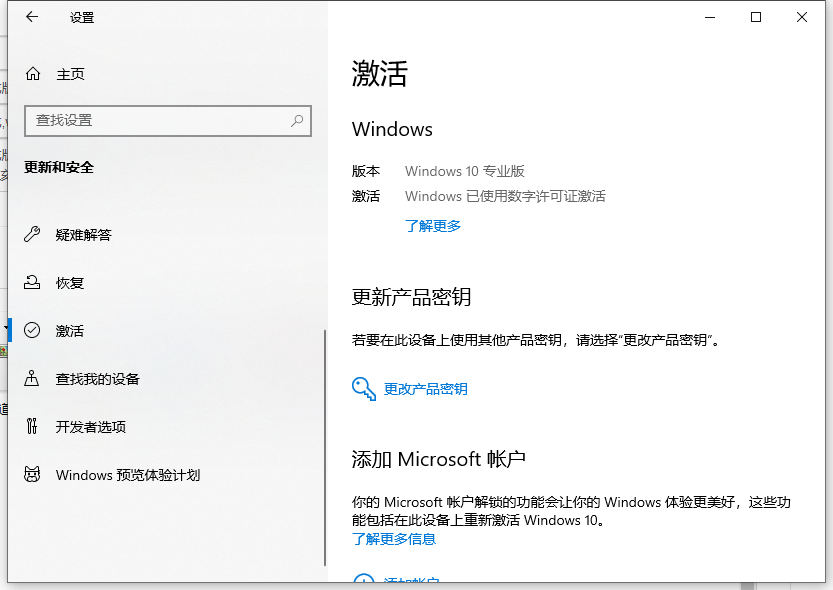Click the 查找我的设备 locator icon

(32, 378)
